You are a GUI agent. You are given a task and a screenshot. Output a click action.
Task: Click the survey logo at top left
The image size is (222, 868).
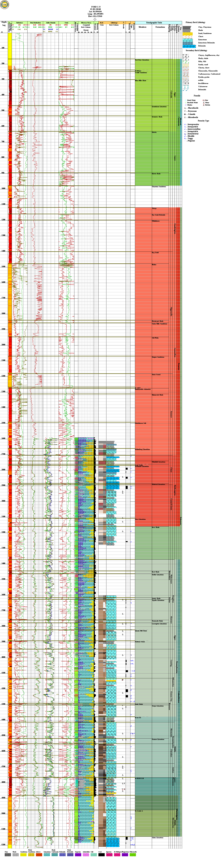pos(4,4)
